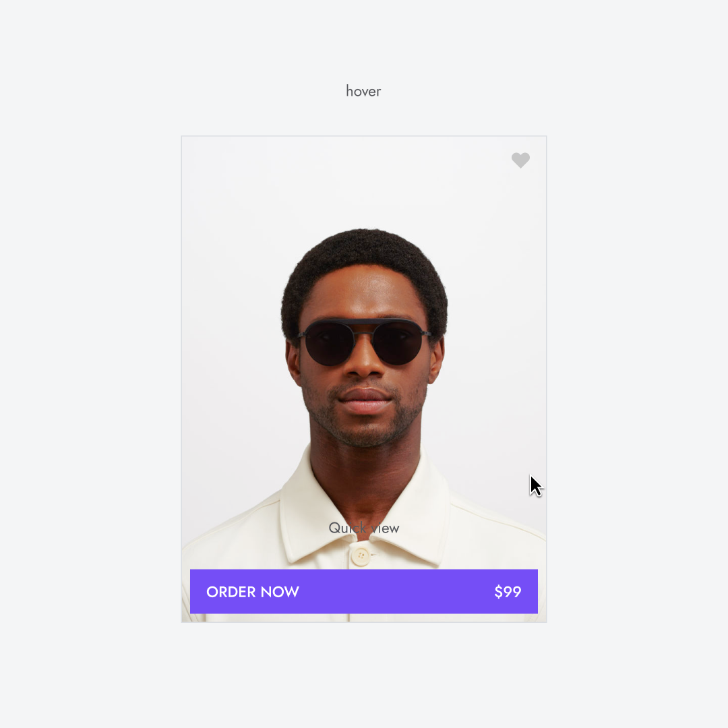Click the left sunglasses lens
This screenshot has width=728, height=728.
tap(329, 344)
